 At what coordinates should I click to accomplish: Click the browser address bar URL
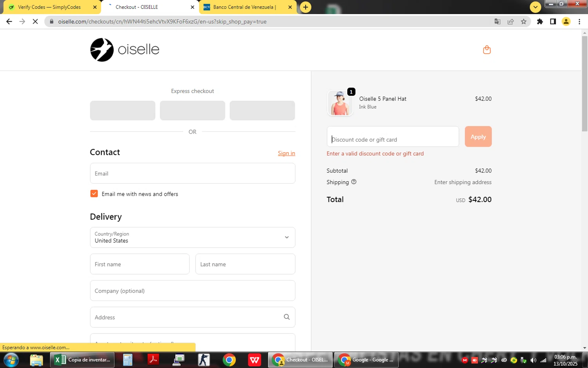162,22
